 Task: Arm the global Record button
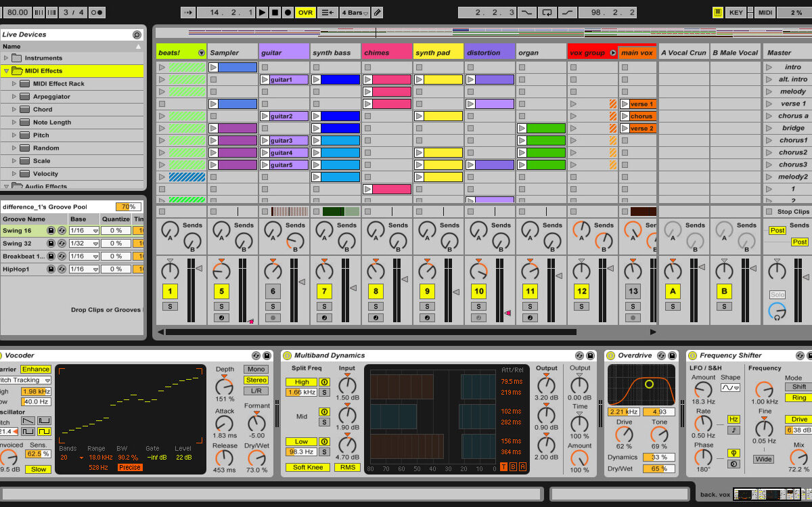288,12
